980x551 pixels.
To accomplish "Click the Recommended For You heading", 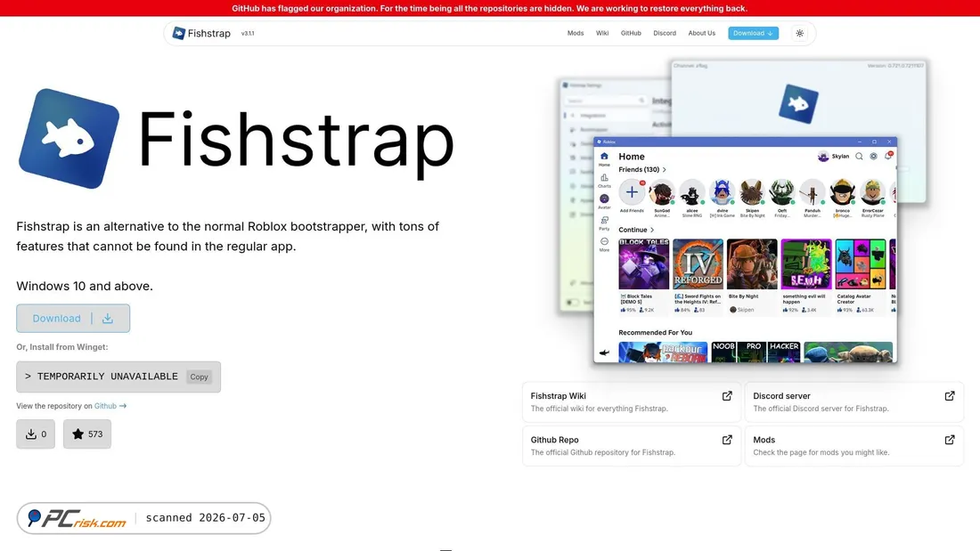I will tap(655, 333).
